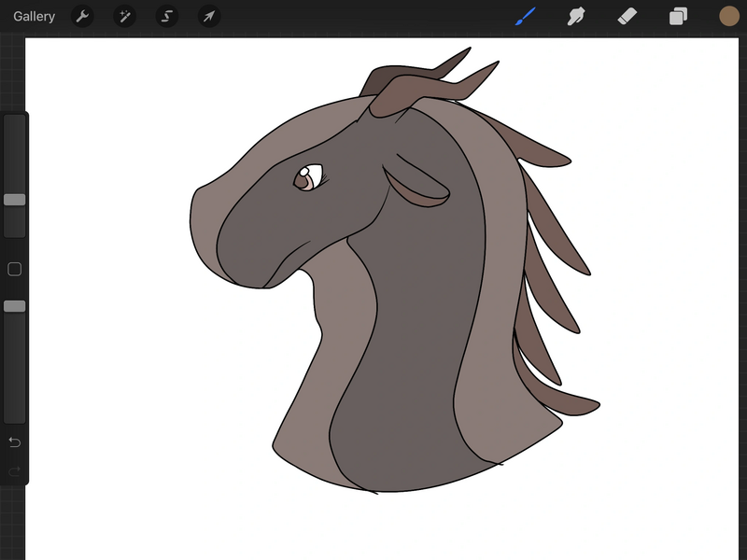
Task: Select the Eraser tool
Action: coord(627,16)
